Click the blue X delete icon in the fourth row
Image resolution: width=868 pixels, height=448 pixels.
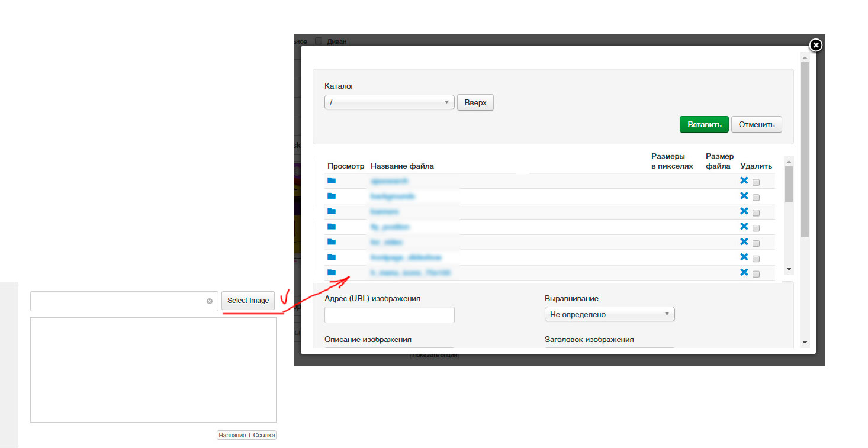[x=744, y=227]
